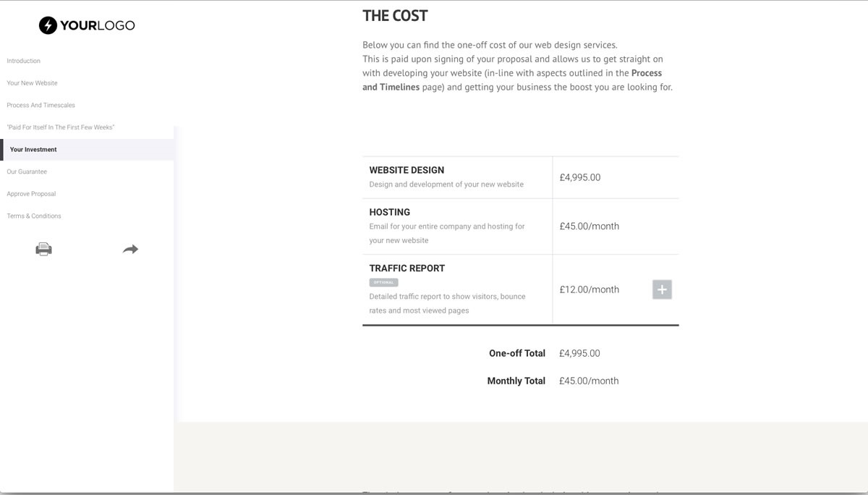
Task: Click the Website Design row title
Action: coord(407,170)
